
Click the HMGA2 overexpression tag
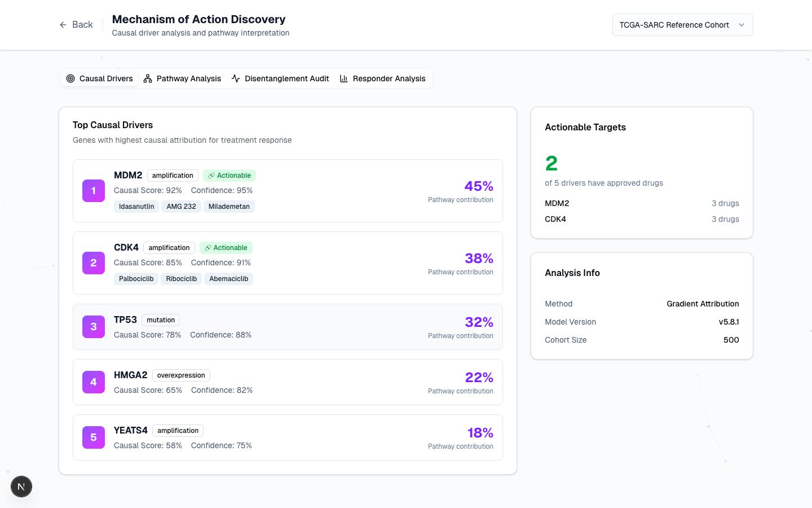pyautogui.click(x=181, y=375)
